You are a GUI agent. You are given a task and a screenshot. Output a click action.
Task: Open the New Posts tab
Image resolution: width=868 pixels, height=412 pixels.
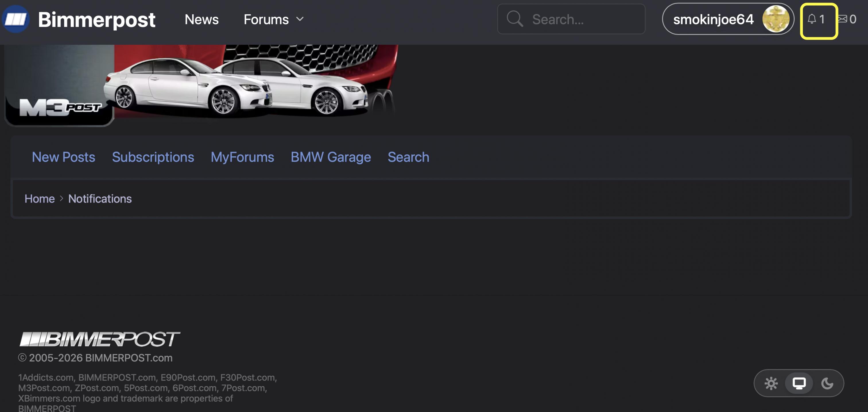tap(63, 157)
